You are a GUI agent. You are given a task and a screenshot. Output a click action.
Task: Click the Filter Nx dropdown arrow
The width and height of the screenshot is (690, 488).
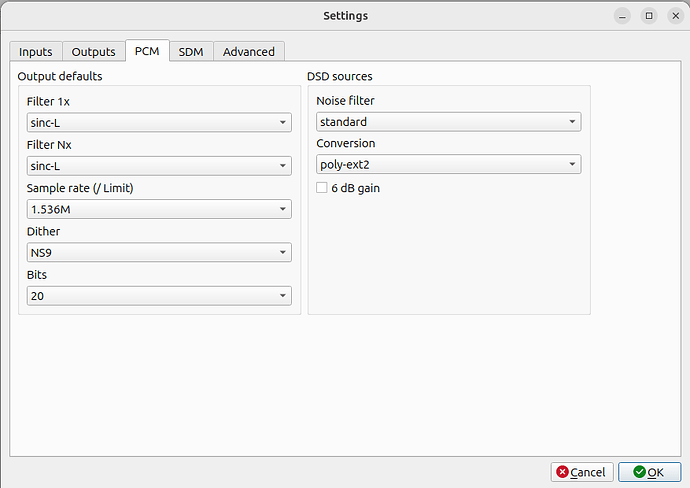[283, 166]
